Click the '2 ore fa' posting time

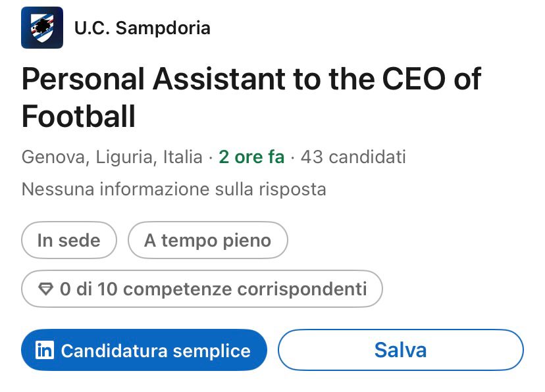[251, 157]
